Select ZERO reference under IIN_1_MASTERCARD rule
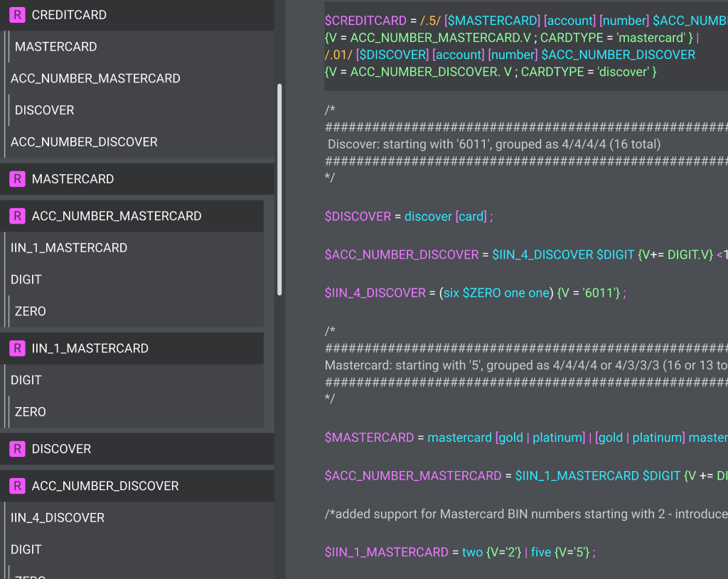The image size is (728, 579). (30, 412)
